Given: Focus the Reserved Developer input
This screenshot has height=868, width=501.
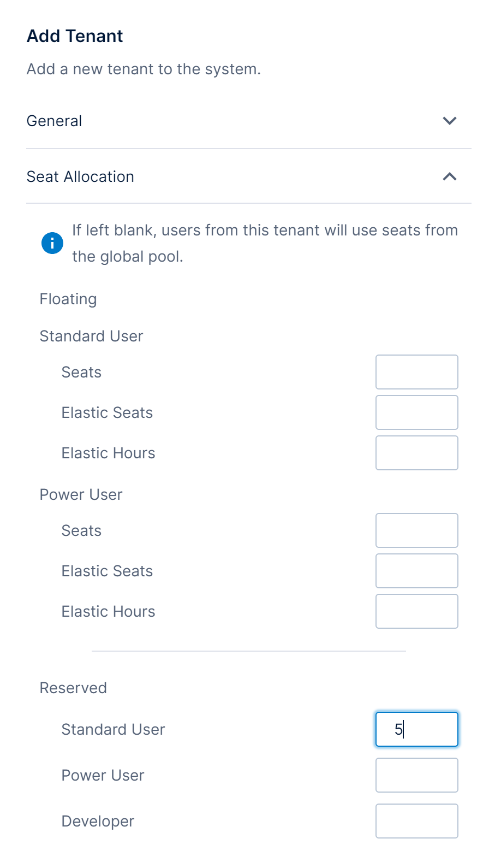Looking at the screenshot, I should (416, 821).
